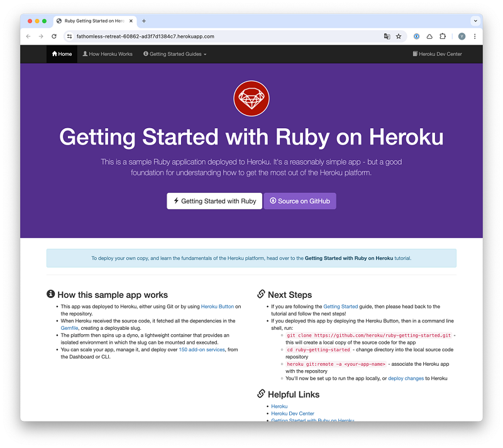503x448 pixels.
Task: Reload the page with the refresh icon
Action: pyautogui.click(x=54, y=36)
